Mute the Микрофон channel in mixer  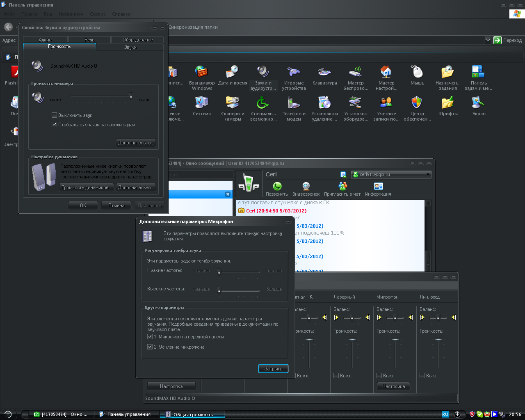(379, 376)
